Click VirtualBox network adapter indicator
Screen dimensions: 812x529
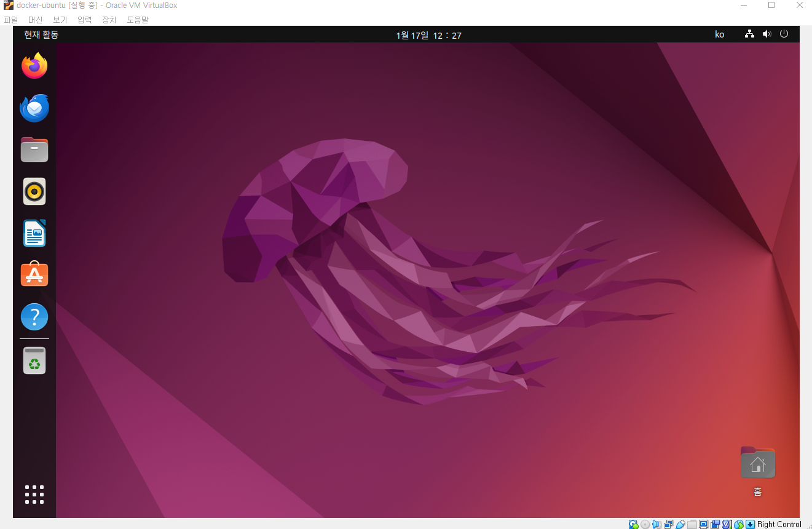coord(668,524)
